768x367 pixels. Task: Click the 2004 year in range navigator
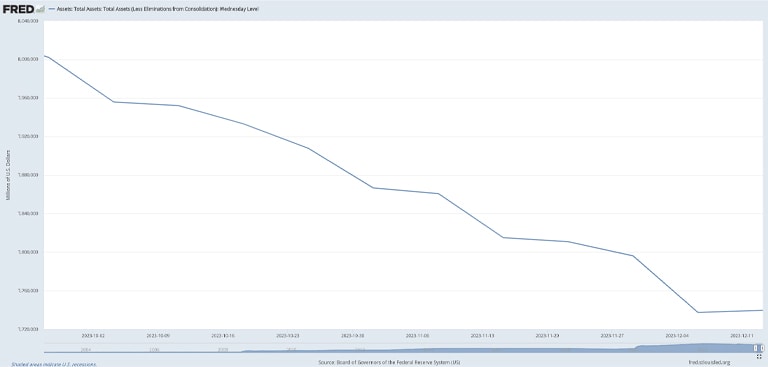coord(86,349)
